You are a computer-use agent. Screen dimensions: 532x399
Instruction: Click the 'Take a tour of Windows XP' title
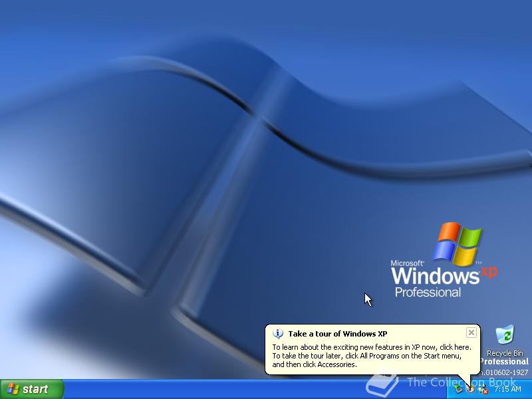tap(338, 334)
